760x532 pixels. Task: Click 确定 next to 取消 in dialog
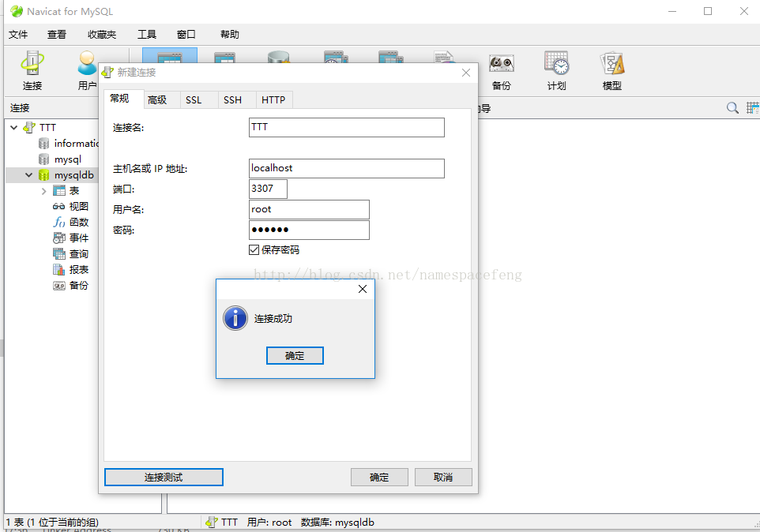pyautogui.click(x=379, y=478)
